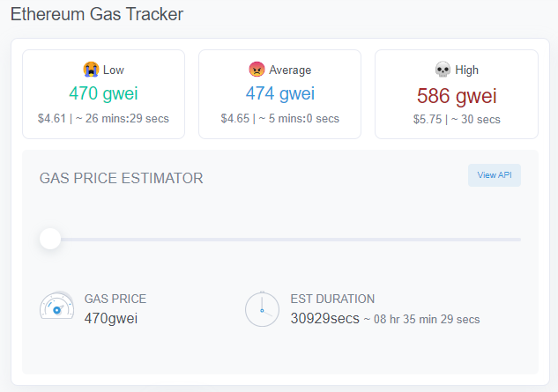Image resolution: width=558 pixels, height=392 pixels.
Task: Click the speedometer gauge icon
Action: tap(57, 306)
